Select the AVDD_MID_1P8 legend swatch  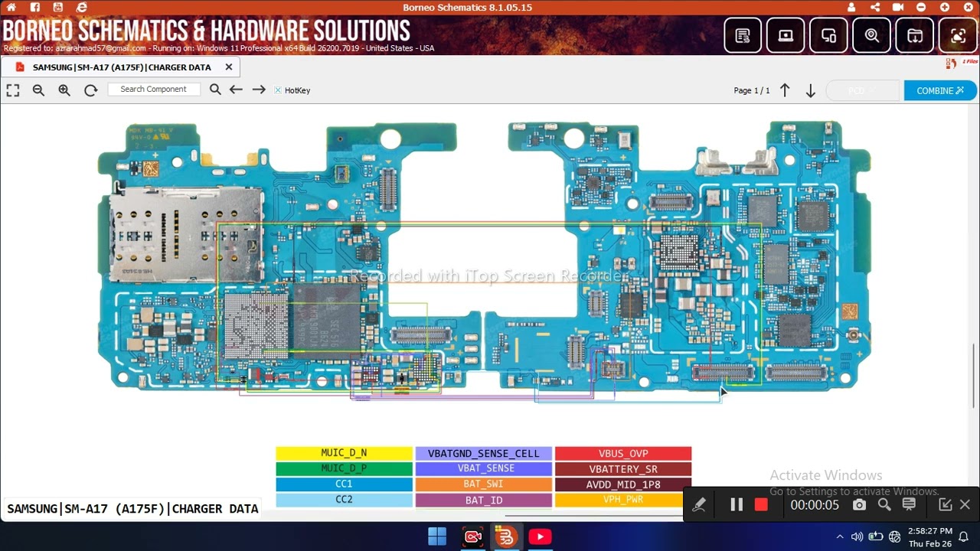point(623,484)
